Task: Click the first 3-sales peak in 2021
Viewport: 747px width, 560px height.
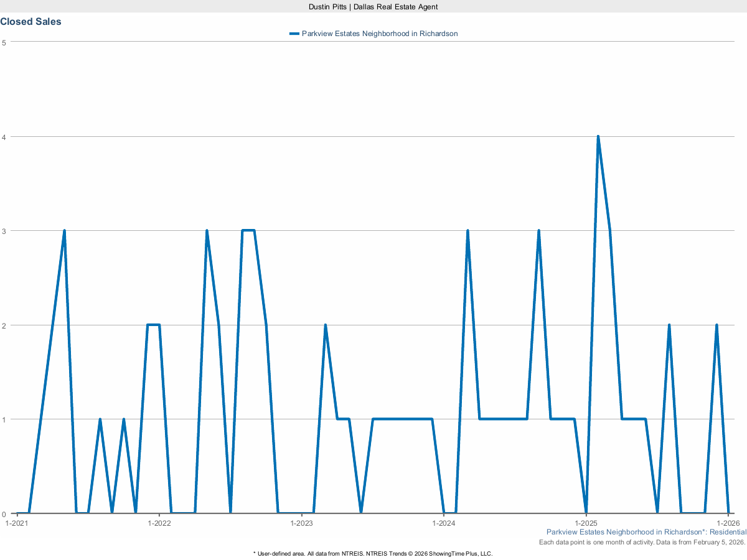Action: 64,231
